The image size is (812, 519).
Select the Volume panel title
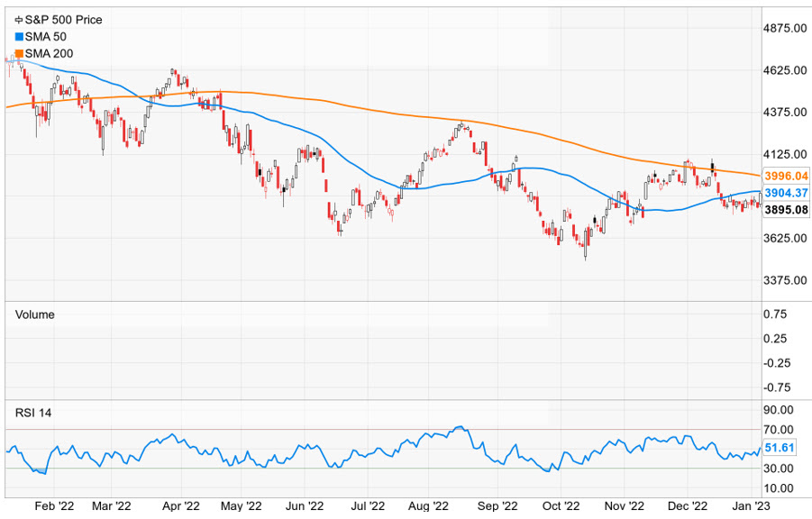click(36, 314)
